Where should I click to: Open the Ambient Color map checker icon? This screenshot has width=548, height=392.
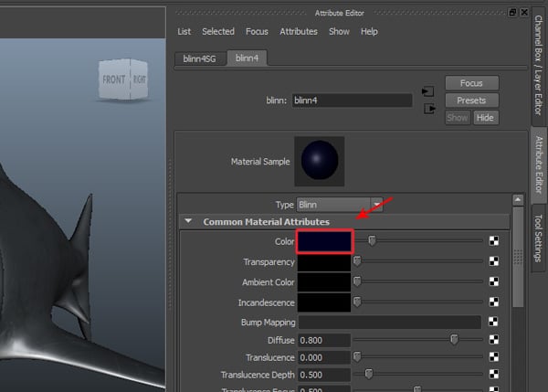494,281
